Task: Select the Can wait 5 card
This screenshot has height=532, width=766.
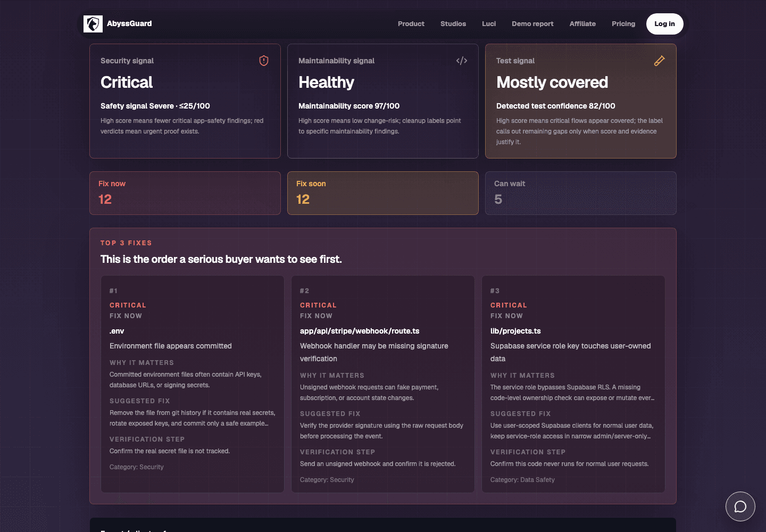Action: tap(581, 193)
